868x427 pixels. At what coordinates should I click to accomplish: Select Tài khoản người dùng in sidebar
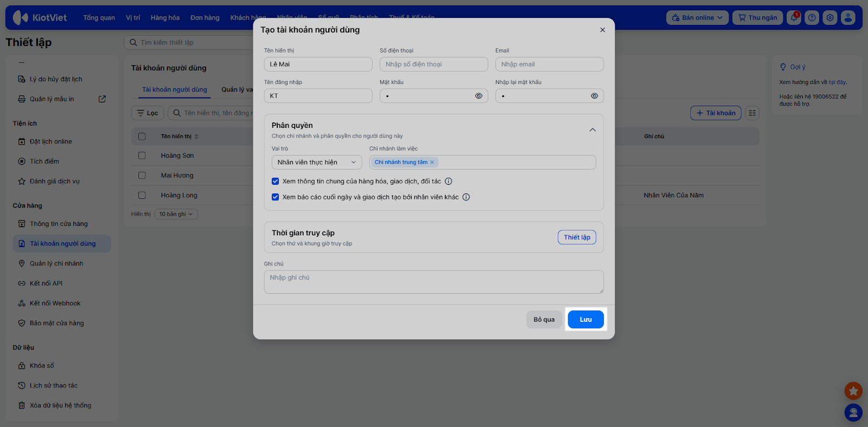[x=62, y=244]
